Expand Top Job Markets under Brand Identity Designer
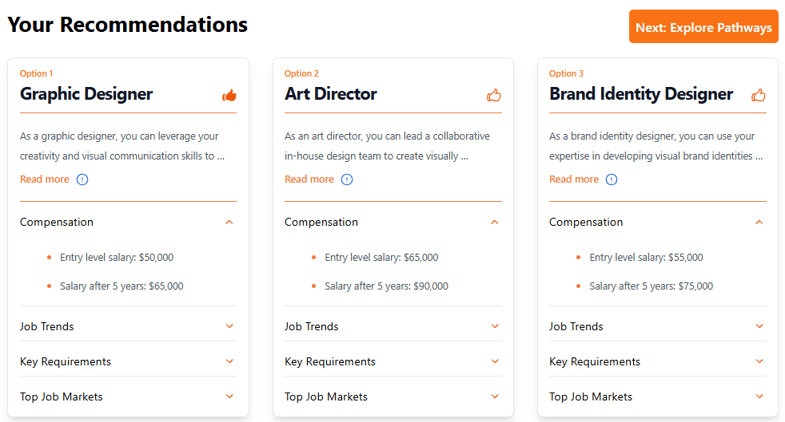Screen dimensions: 785x422 tap(759, 396)
